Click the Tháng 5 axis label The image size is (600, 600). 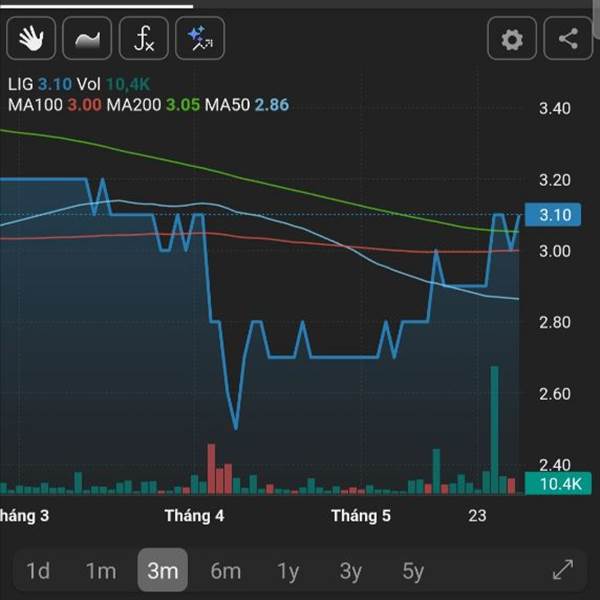361,516
